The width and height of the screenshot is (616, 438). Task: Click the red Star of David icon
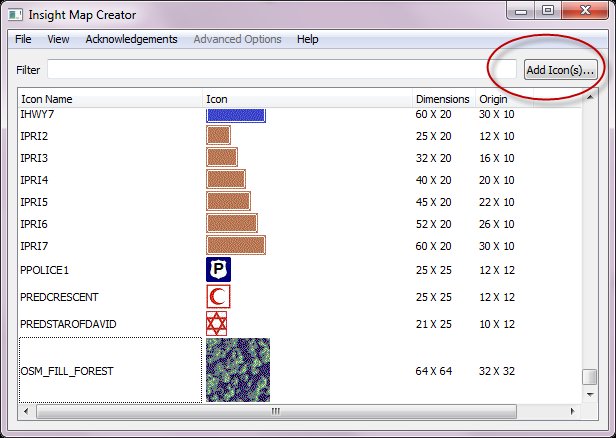pos(217,324)
